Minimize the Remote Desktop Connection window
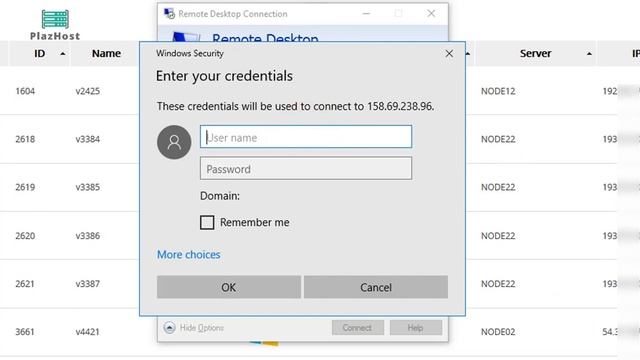Screen dimensions: 640x360 (366, 13)
